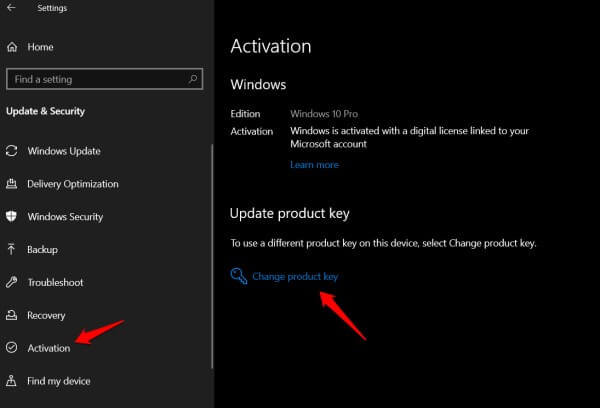
Task: Click the Windows section heading
Action: coord(258,85)
